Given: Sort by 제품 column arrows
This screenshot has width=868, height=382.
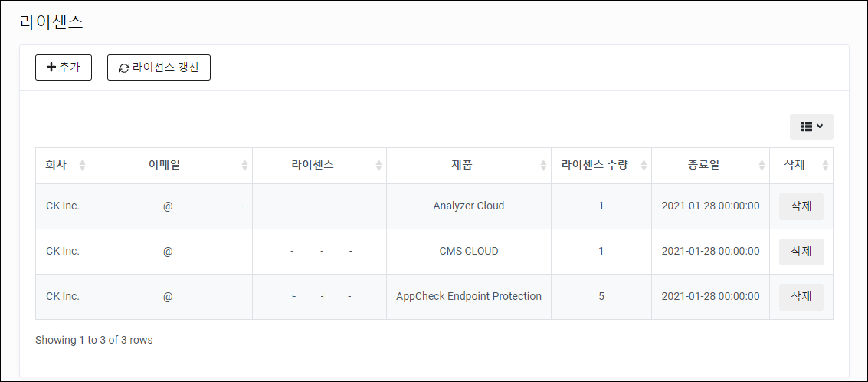Looking at the screenshot, I should pos(544,165).
